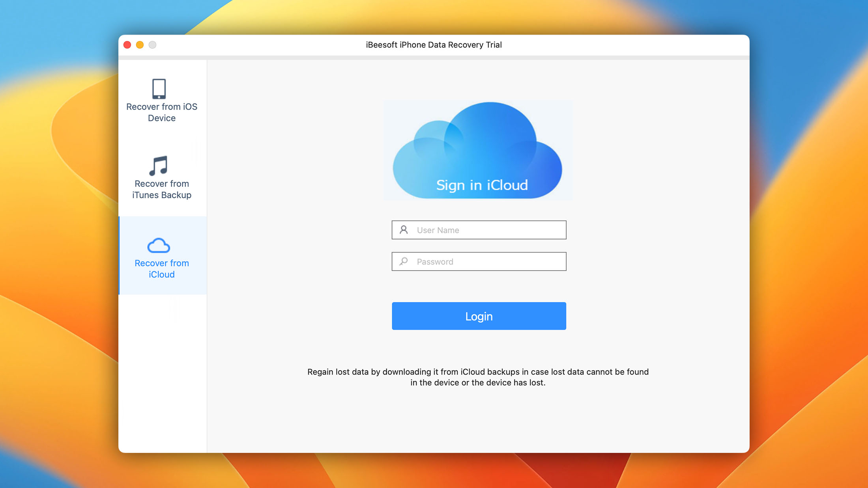Open Recover from iTunes Backup tab
868x488 pixels.
pyautogui.click(x=162, y=177)
